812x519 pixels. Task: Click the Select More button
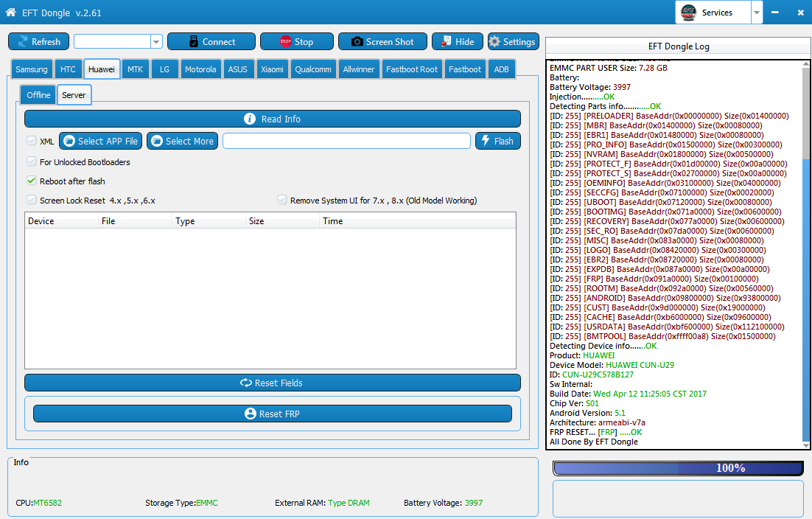pos(183,141)
